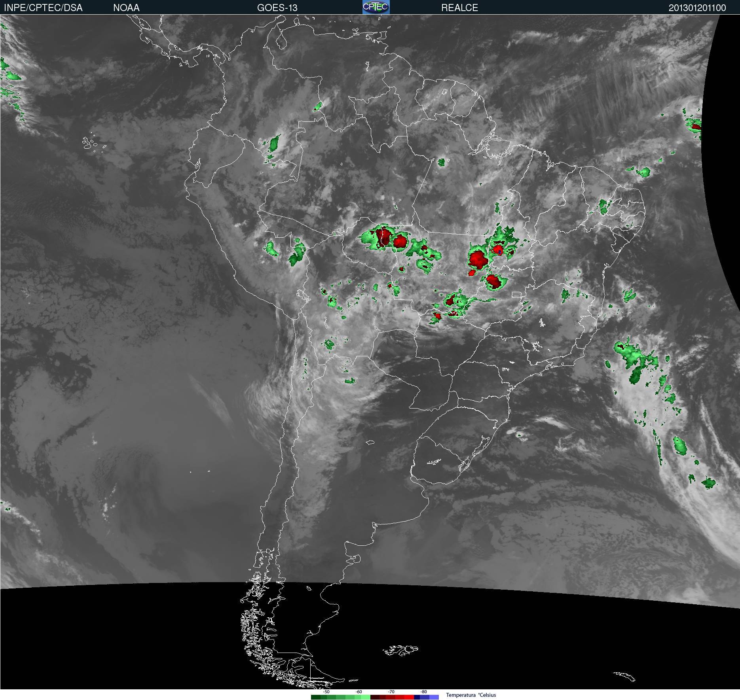The width and height of the screenshot is (740, 700).
Task: Click the GOES-13 satellite label
Action: click(277, 8)
